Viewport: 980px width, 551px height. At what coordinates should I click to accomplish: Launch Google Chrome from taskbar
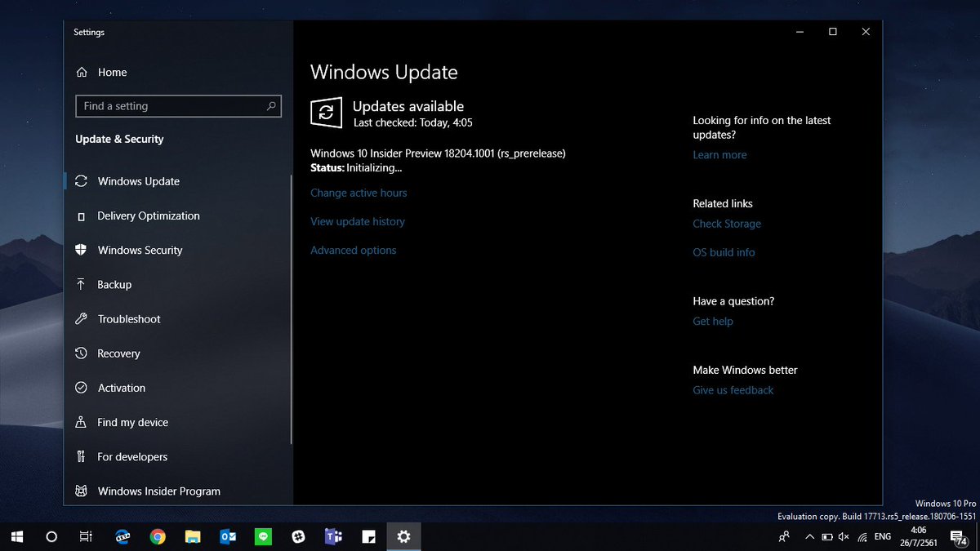[158, 536]
